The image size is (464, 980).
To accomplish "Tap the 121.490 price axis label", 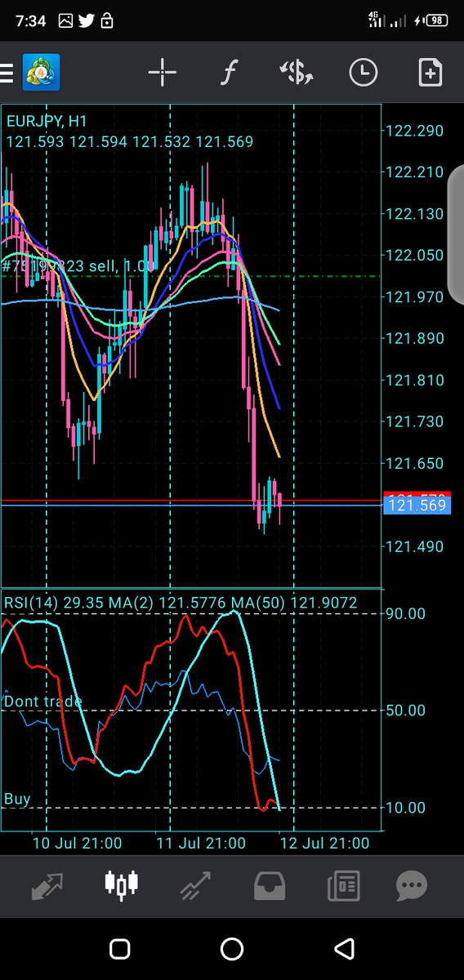I will tap(415, 546).
